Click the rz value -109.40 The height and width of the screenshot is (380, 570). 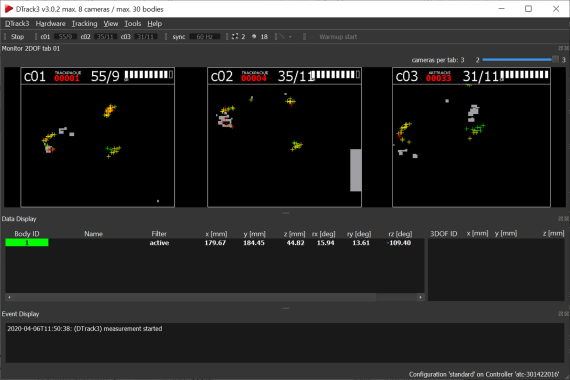coord(399,243)
